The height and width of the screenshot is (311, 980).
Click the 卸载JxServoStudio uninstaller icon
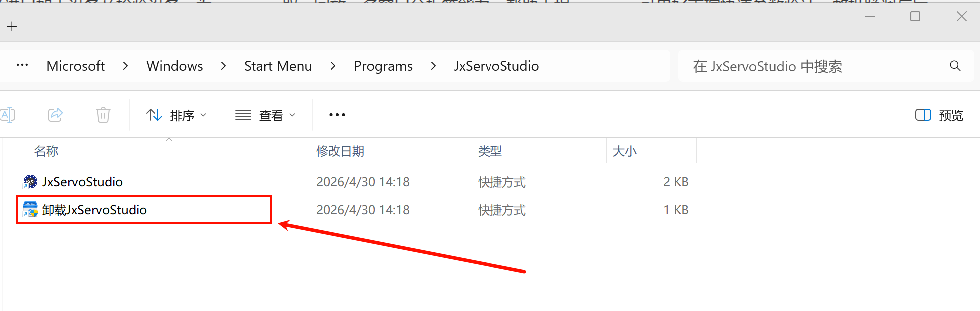click(x=30, y=210)
